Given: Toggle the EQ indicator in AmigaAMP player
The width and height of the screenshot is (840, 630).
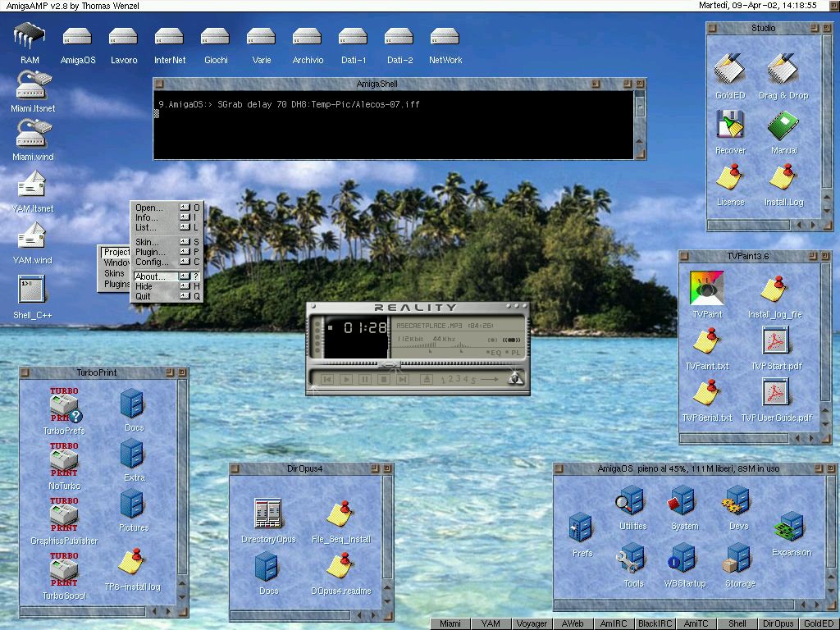Looking at the screenshot, I should 492,353.
